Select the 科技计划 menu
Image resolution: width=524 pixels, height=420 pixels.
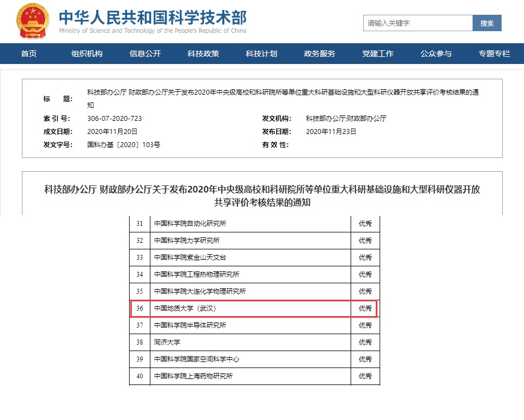[x=261, y=54]
